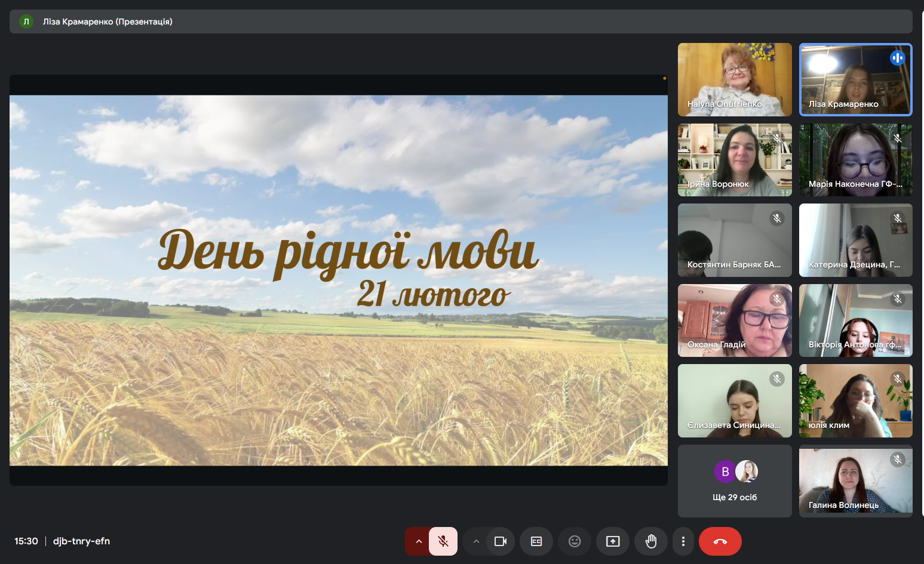
Task: Click the present screen icon
Action: [x=613, y=541]
